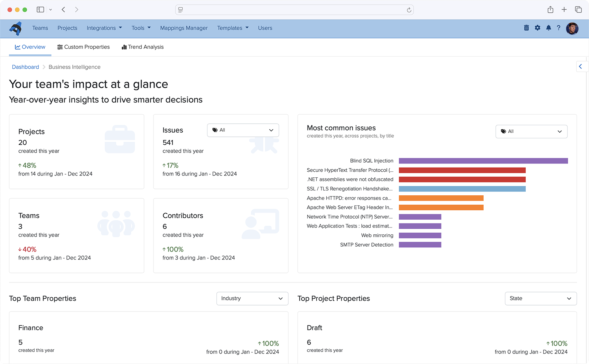Click the Blind SQL Injection bar
The height and width of the screenshot is (364, 589).
coord(483,161)
